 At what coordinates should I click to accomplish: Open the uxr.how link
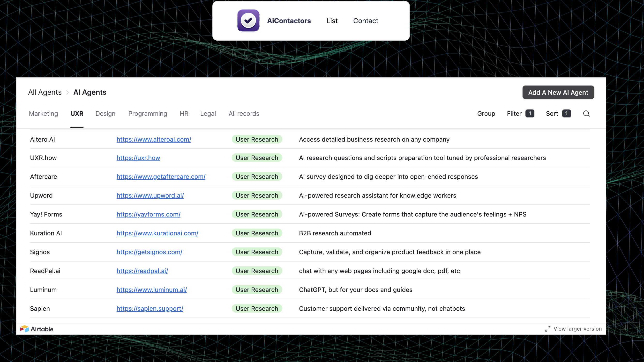[x=138, y=158]
